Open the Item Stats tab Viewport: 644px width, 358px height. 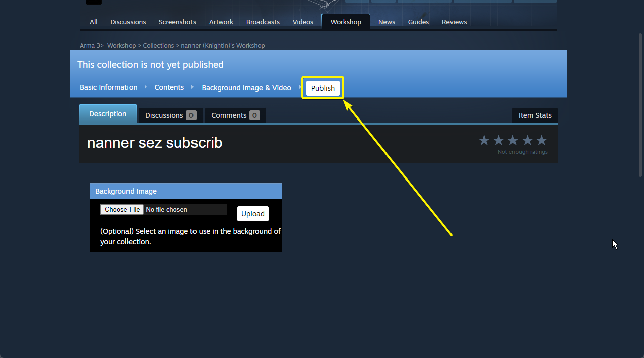coord(535,115)
